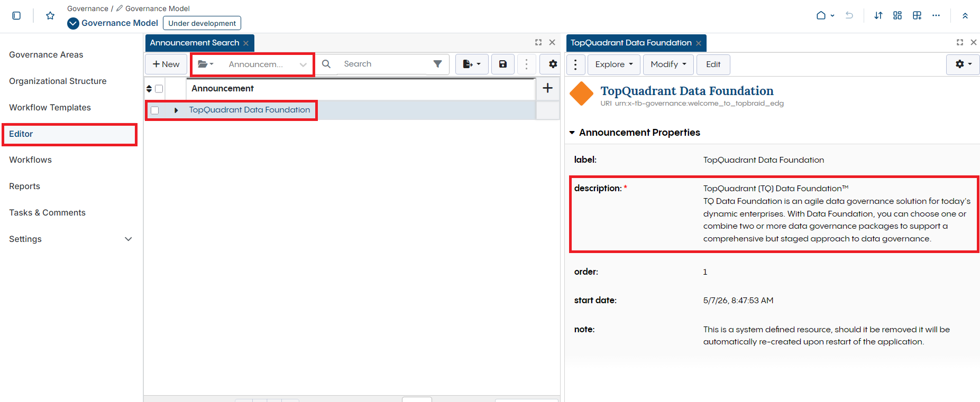Image resolution: width=980 pixels, height=402 pixels.
Task: Open TopQuadrant Data Foundation row link
Action: pyautogui.click(x=250, y=110)
